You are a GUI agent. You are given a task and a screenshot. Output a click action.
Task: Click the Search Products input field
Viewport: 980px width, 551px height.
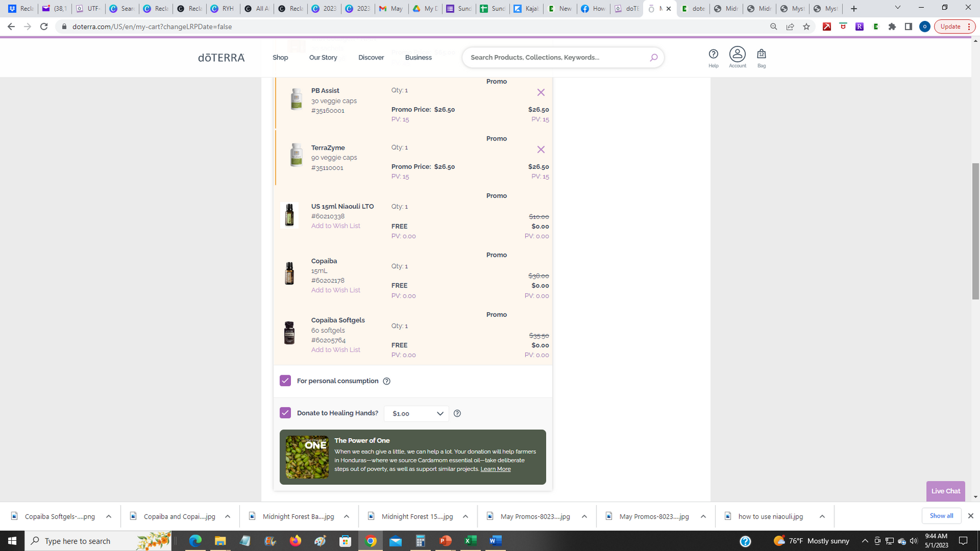[x=556, y=57]
